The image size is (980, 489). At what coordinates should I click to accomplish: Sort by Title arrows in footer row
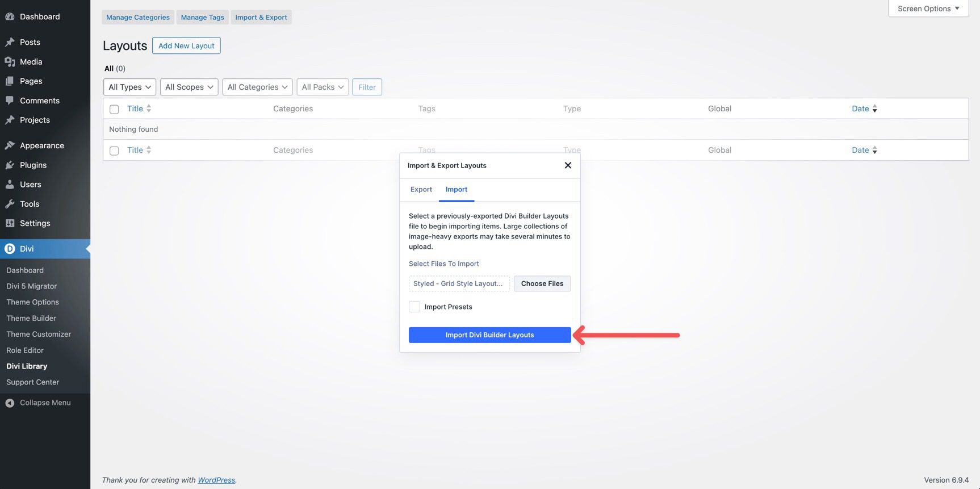click(x=149, y=150)
